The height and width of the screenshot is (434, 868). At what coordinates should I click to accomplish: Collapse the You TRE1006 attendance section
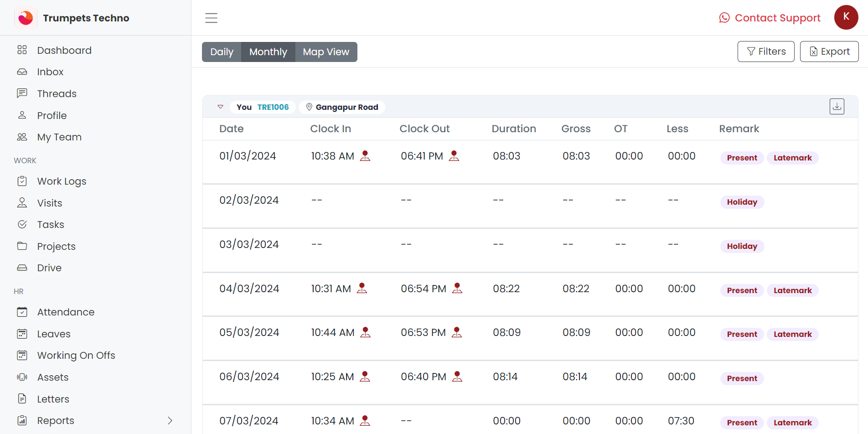point(221,107)
